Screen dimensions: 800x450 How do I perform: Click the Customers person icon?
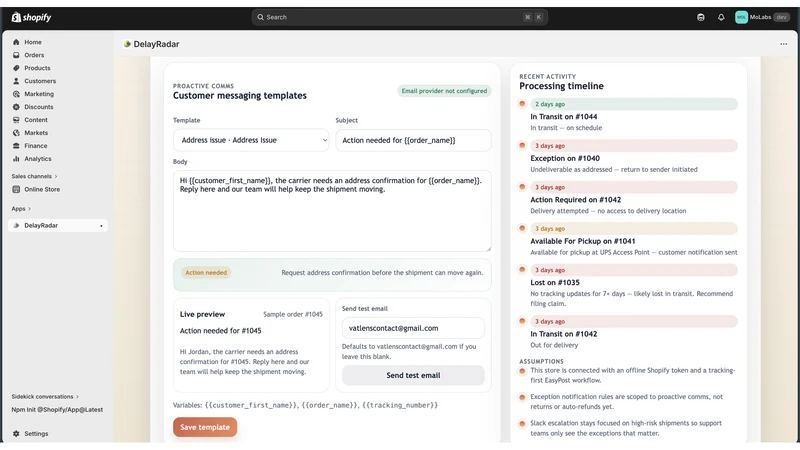[x=16, y=81]
